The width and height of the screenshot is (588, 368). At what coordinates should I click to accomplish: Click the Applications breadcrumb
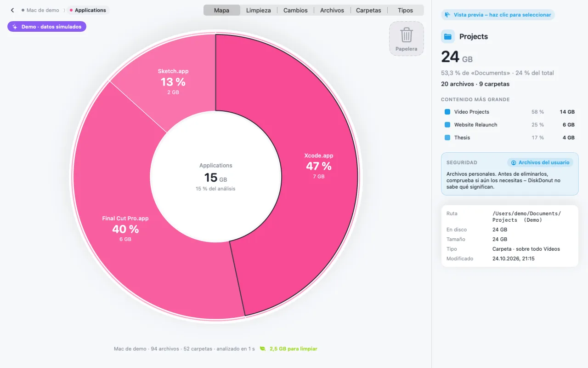tap(88, 10)
